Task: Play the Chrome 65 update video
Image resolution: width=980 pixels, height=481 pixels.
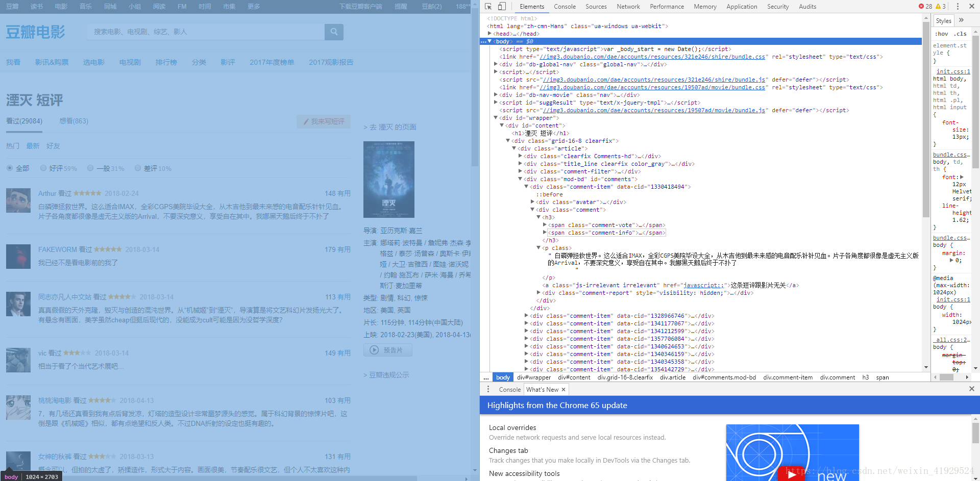Action: tap(791, 474)
